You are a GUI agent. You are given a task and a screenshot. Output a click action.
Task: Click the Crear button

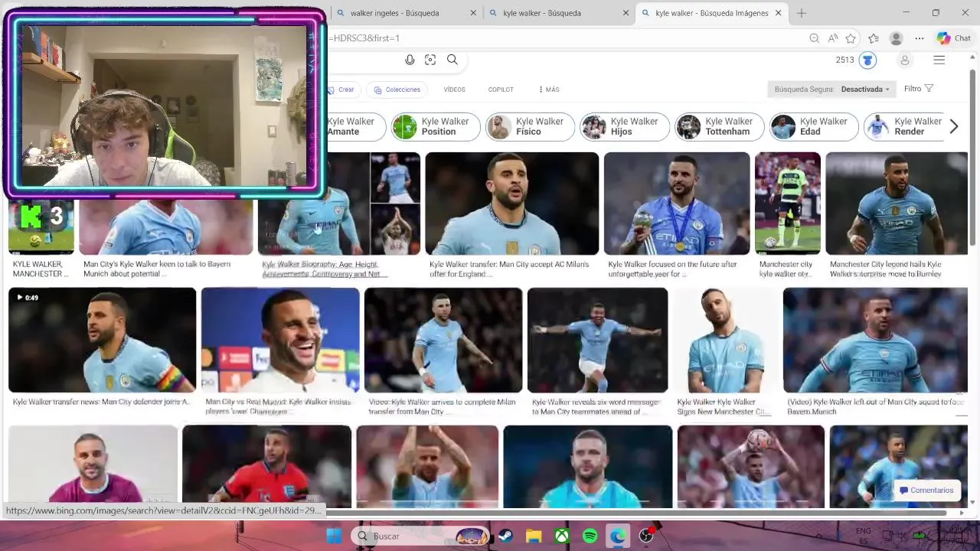point(341,90)
